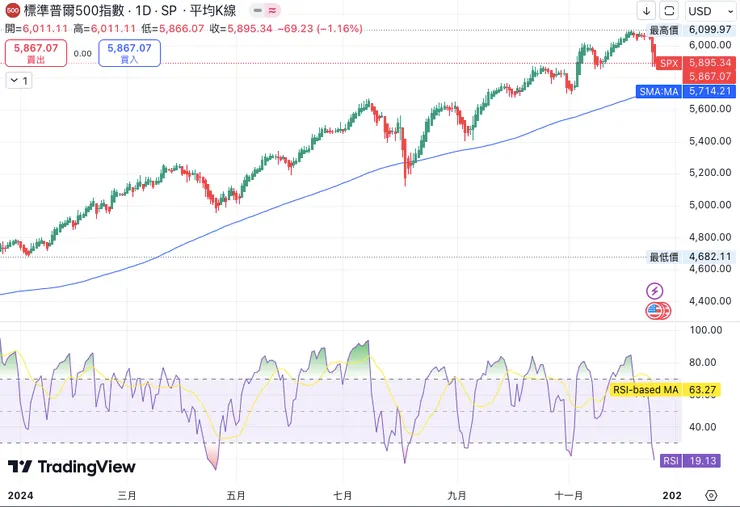
Task: Click the 三月 time axis label
Action: coord(127,495)
